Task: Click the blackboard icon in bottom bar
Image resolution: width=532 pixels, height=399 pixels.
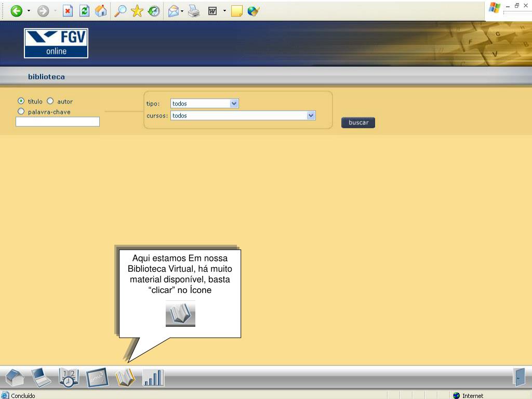Action: coord(97,377)
